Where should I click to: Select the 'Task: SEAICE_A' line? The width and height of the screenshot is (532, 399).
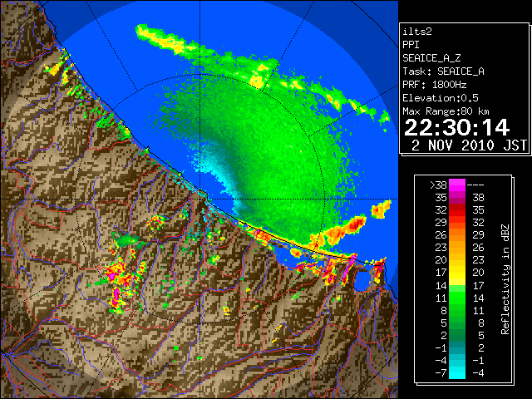click(x=443, y=71)
